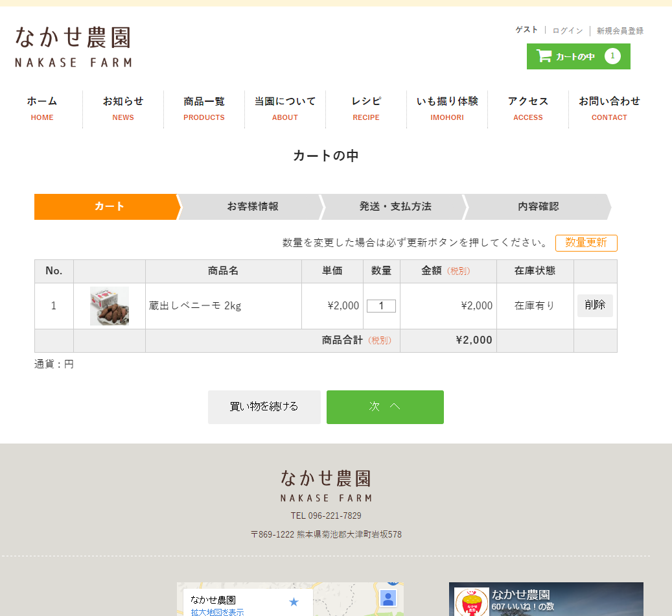Open お問い合わせ CONTACT menu item

609,109
